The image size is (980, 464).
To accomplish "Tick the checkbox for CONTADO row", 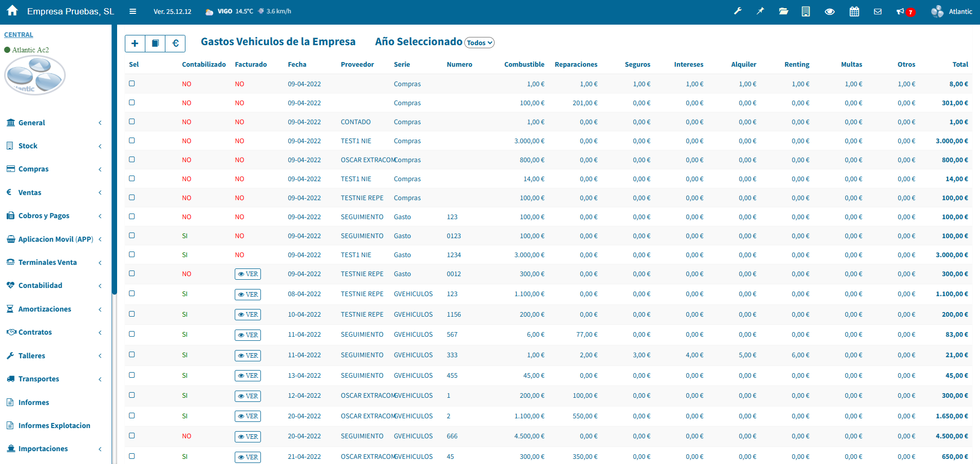I will pos(132,122).
